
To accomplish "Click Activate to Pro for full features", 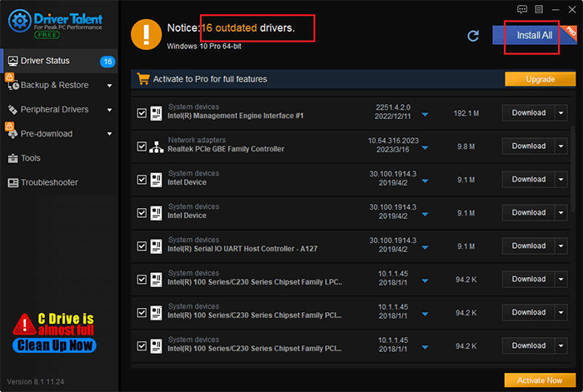I will pos(210,79).
